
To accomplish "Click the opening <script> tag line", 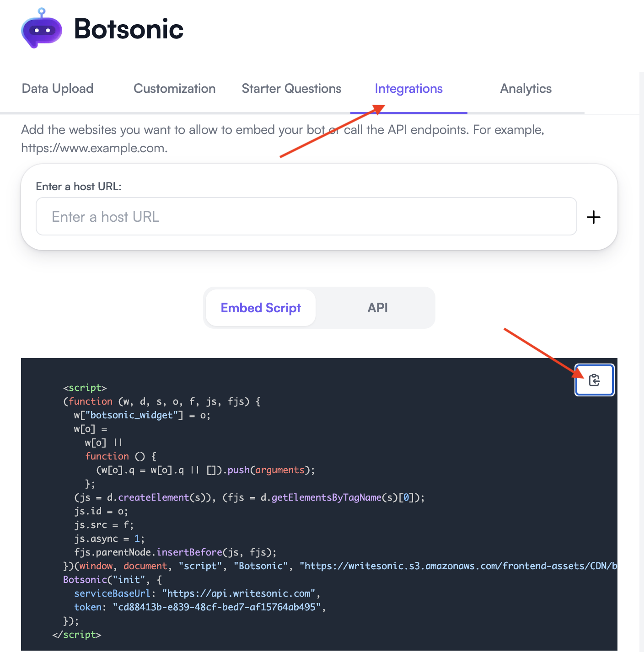I will 85,388.
